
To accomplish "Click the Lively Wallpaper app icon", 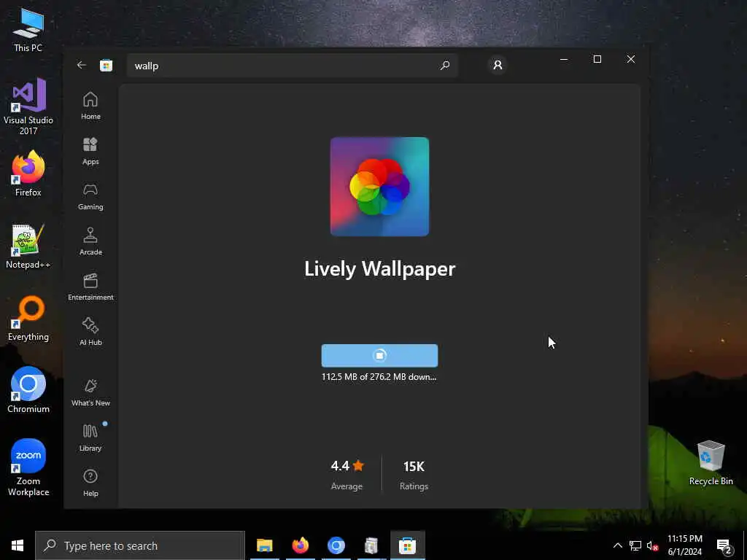I will tap(379, 187).
